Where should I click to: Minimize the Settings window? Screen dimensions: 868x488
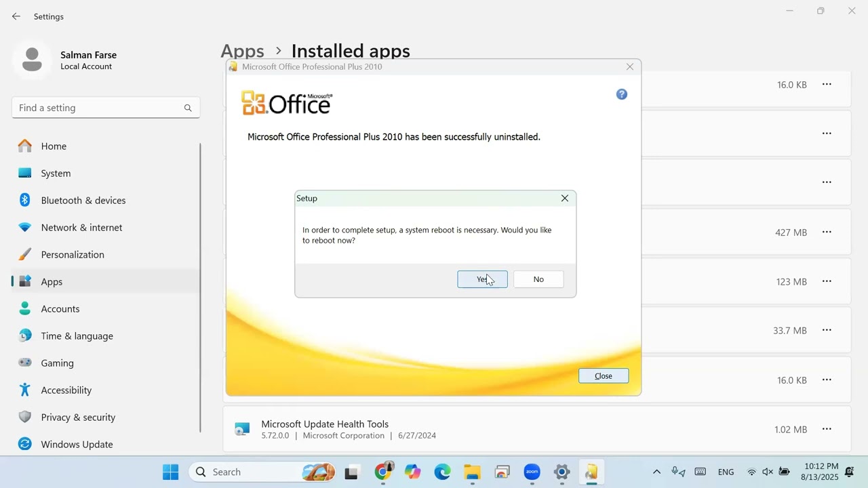[789, 11]
